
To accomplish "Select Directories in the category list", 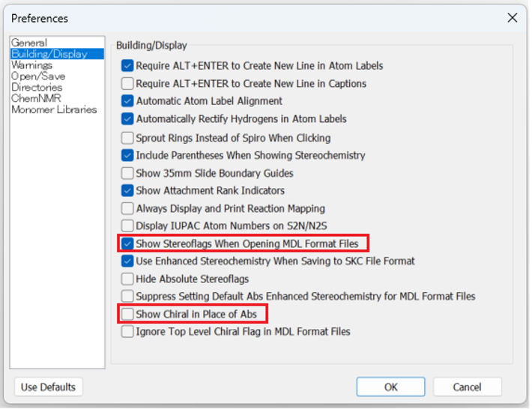I will [37, 87].
